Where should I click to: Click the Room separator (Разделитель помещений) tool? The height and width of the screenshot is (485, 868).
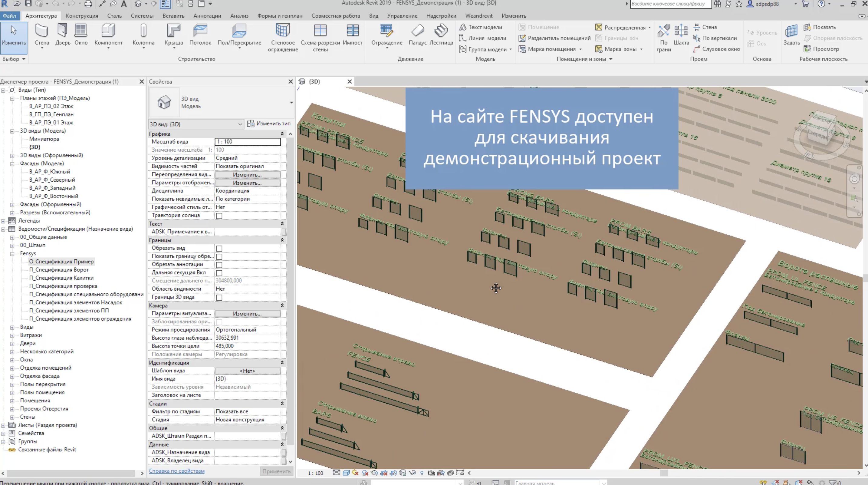[x=554, y=38]
